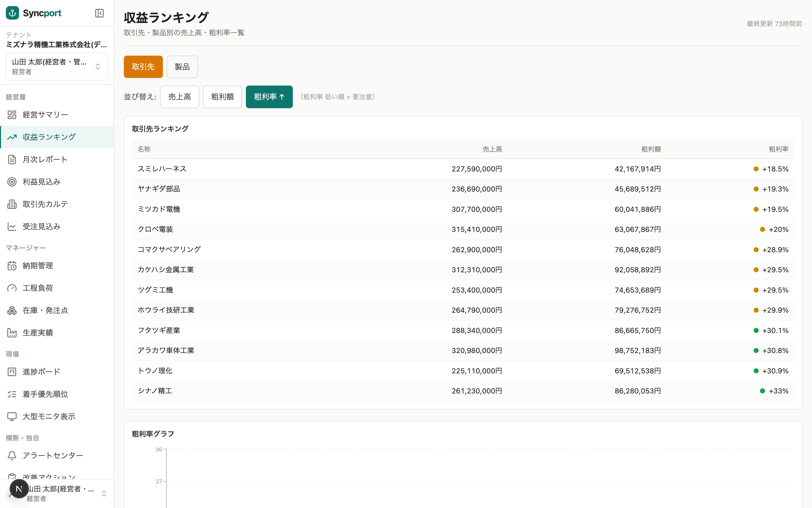Click the +18.5% margin value
The height and width of the screenshot is (508, 812).
click(775, 169)
